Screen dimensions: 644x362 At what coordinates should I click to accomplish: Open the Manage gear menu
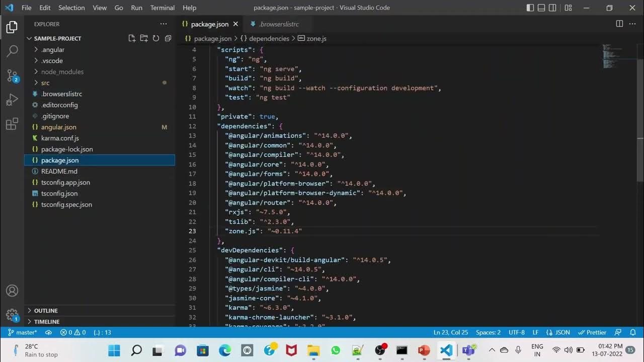click(x=12, y=315)
